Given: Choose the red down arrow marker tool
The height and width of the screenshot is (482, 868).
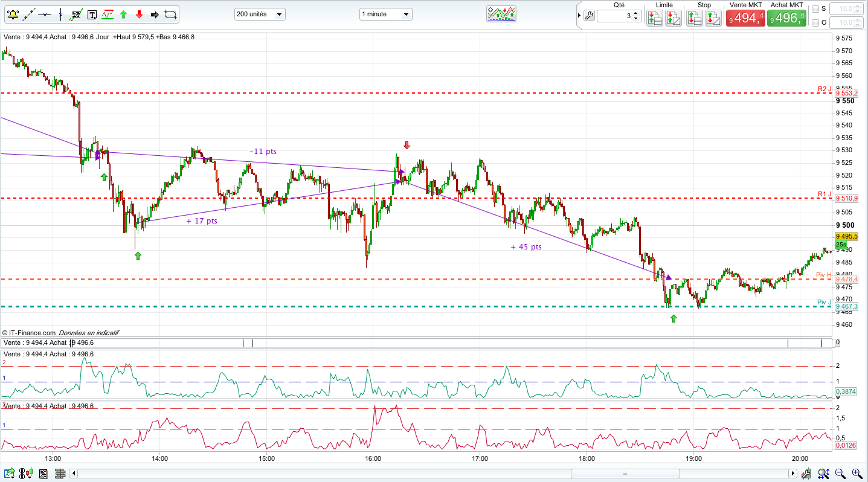Looking at the screenshot, I should click(x=140, y=14).
